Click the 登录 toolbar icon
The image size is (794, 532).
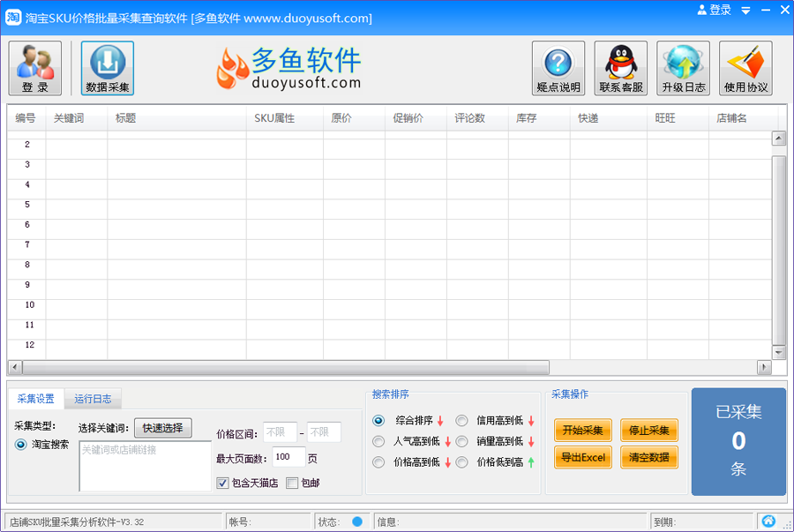[34, 67]
